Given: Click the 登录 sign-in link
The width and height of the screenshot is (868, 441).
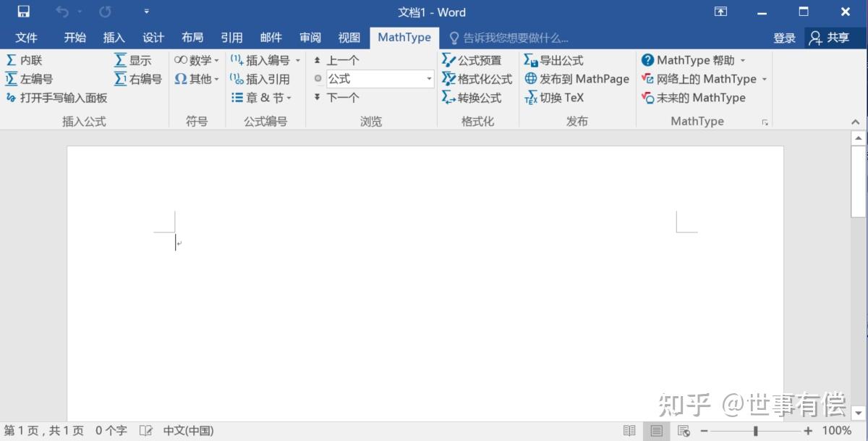Looking at the screenshot, I should click(x=784, y=38).
